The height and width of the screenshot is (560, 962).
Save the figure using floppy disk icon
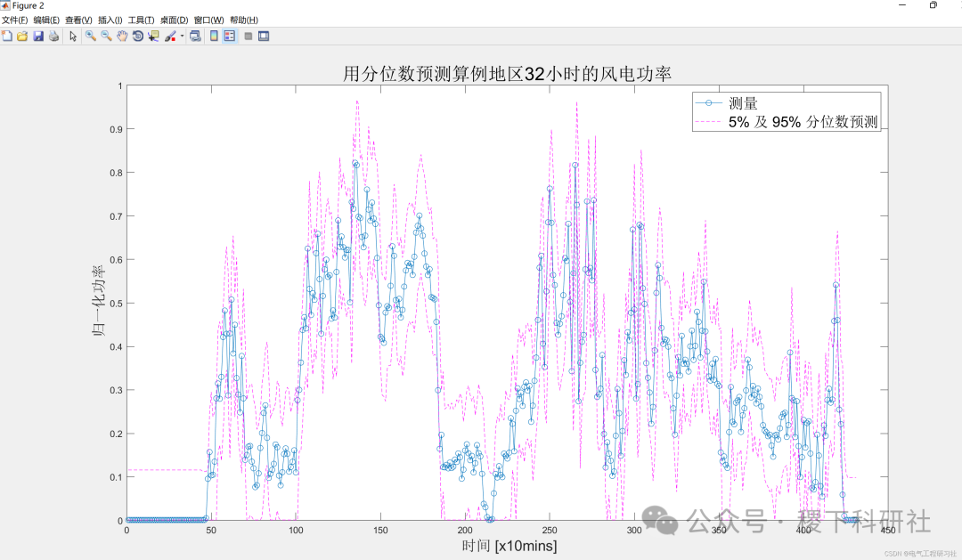click(38, 37)
